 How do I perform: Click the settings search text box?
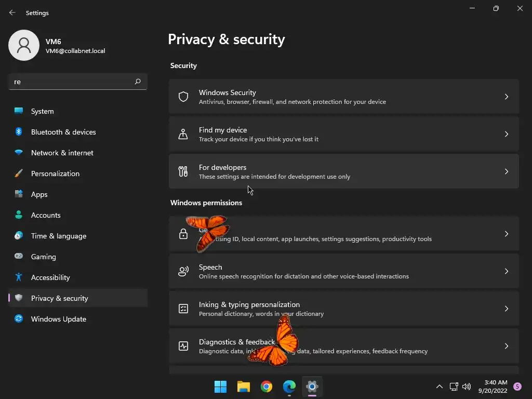pyautogui.click(x=70, y=82)
